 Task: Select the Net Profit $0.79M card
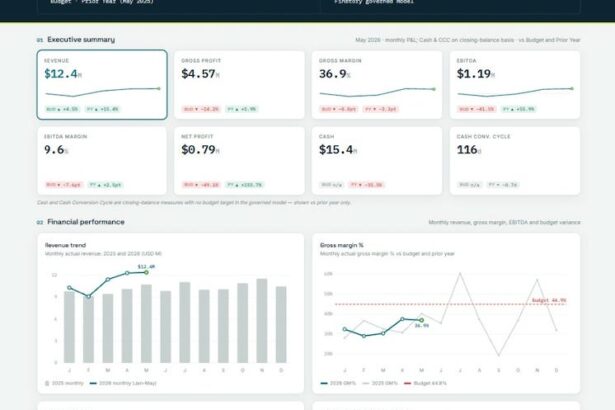[x=239, y=160]
